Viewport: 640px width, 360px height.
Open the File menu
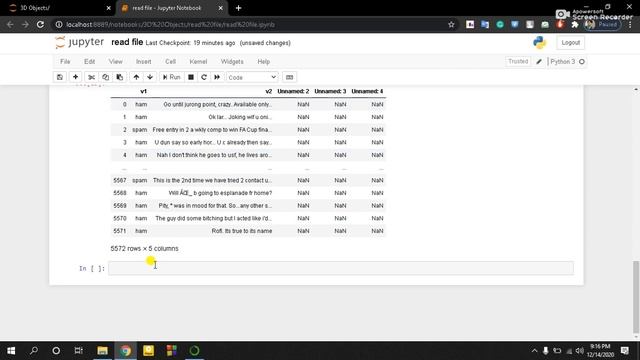click(x=65, y=62)
